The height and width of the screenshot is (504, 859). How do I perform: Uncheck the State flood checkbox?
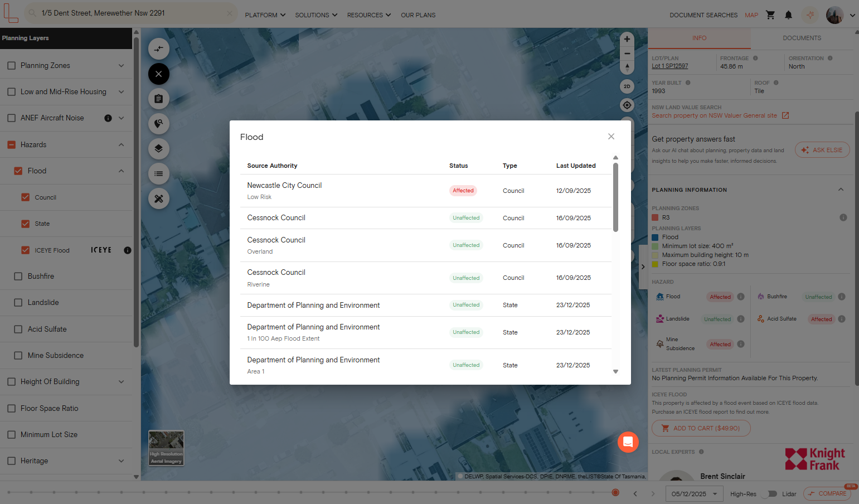pos(25,224)
